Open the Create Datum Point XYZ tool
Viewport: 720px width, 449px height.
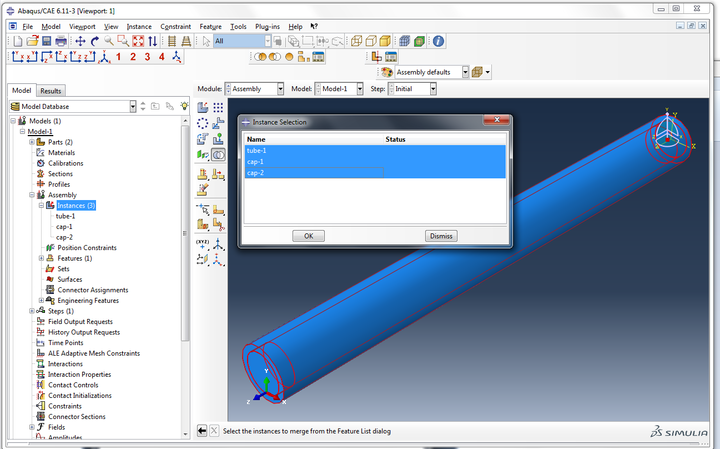[202, 244]
